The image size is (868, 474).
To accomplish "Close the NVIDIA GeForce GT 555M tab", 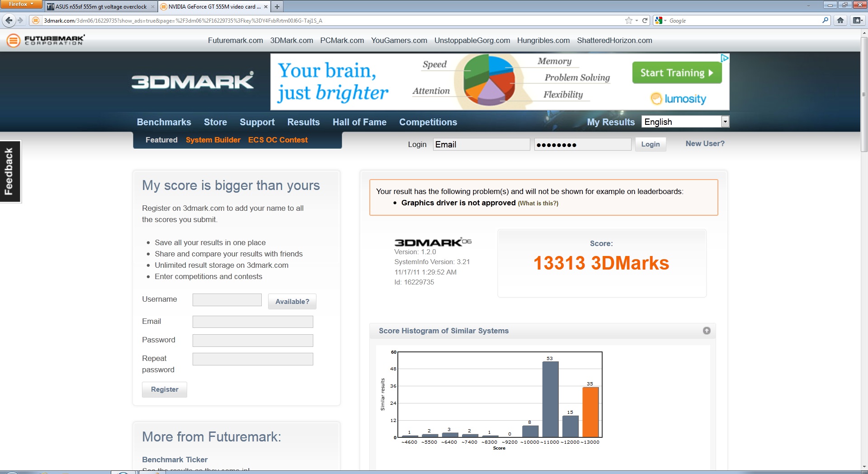I will coord(266,7).
